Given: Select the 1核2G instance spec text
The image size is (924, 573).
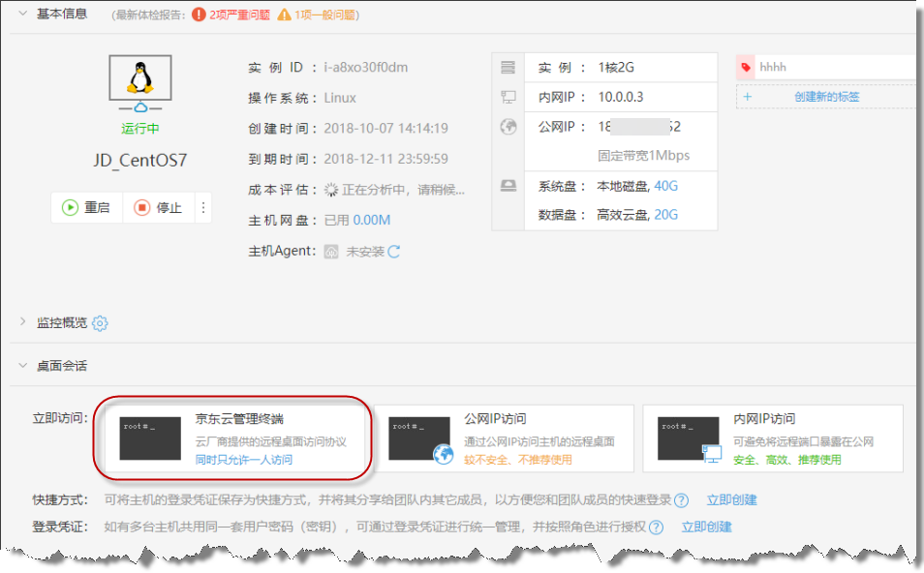Looking at the screenshot, I should pyautogui.click(x=616, y=67).
